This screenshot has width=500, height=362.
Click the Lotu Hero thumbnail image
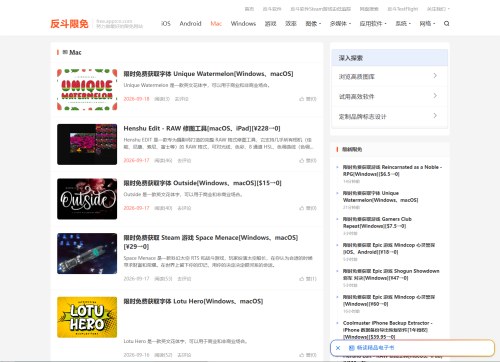tap(87, 317)
